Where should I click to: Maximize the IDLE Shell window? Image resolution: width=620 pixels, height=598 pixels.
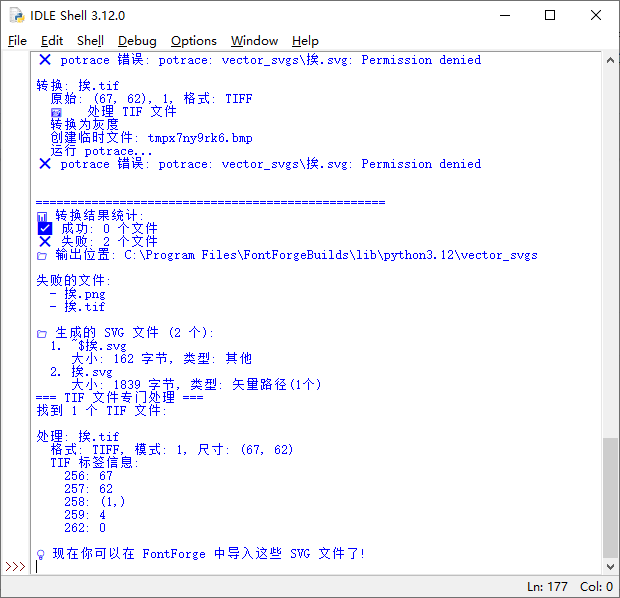click(550, 15)
